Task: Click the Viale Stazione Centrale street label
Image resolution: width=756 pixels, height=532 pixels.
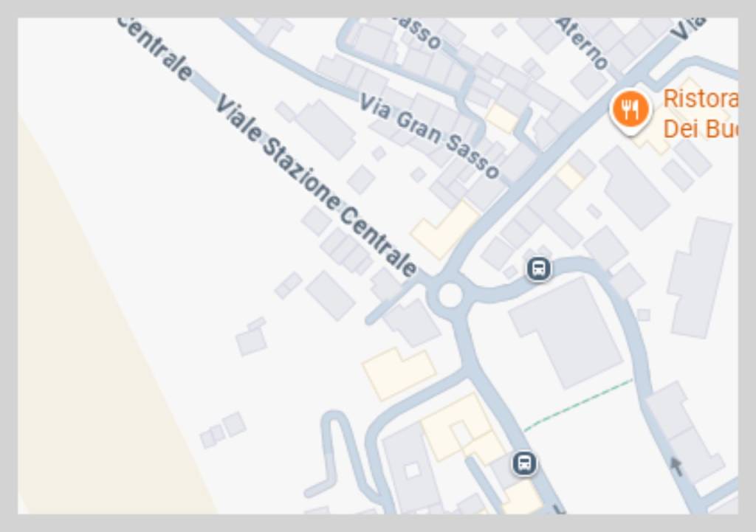Action: [x=316, y=185]
